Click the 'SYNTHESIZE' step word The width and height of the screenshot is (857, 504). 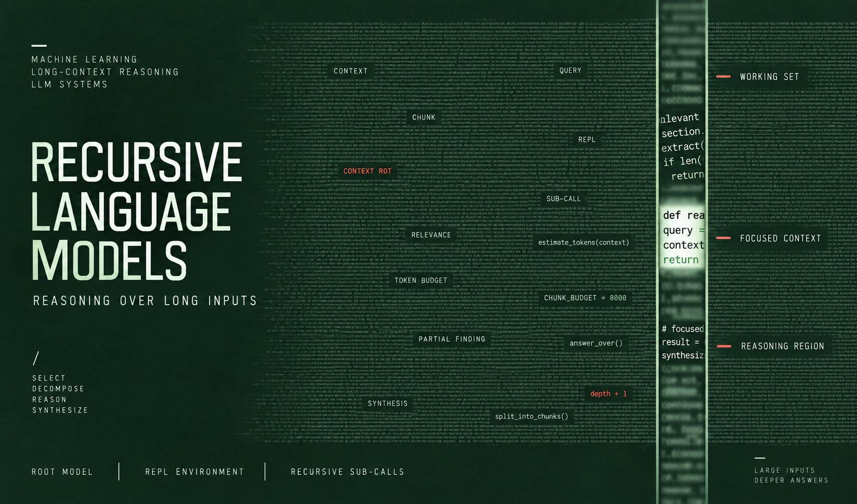pyautogui.click(x=60, y=410)
